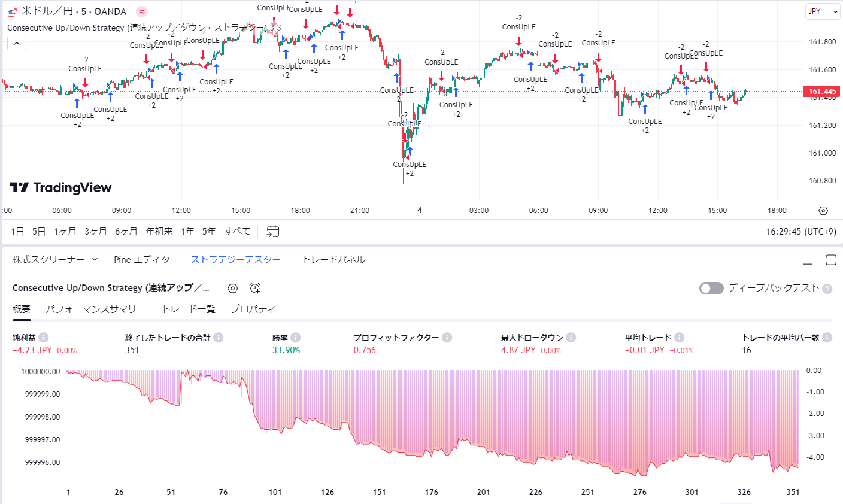Viewport: 843px width, 504px height.
Task: Open chart axis settings gear icon
Action: coord(823,211)
